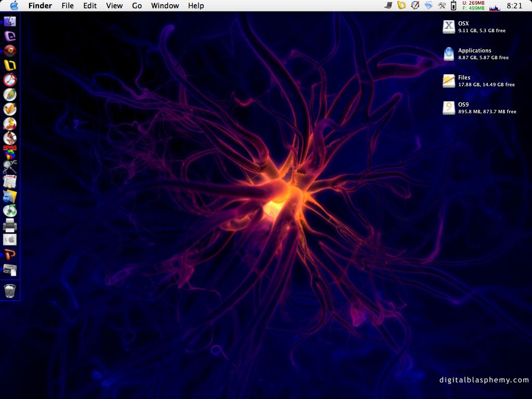This screenshot has height=399, width=532.
Task: Launch SPSS from the Dock
Action: point(10,151)
